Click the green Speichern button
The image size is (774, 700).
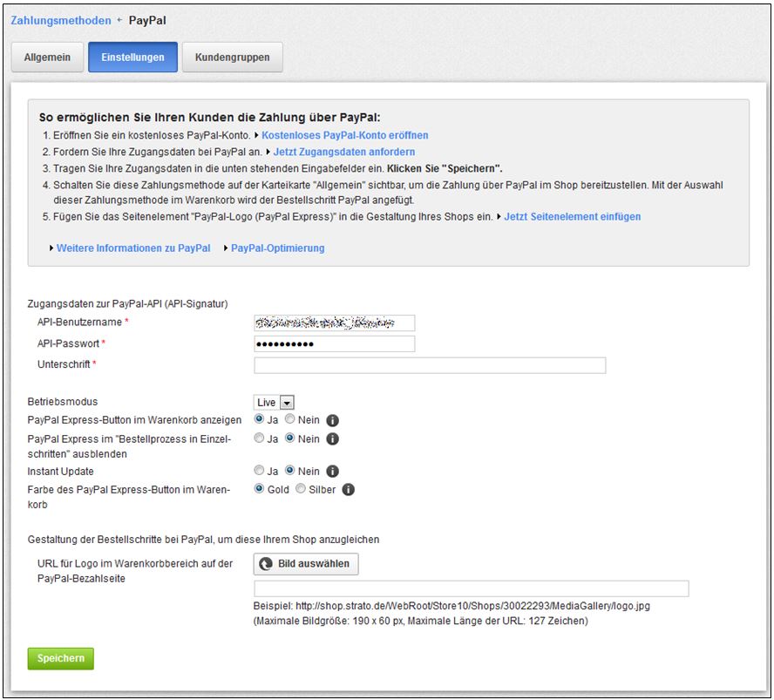pyautogui.click(x=60, y=658)
